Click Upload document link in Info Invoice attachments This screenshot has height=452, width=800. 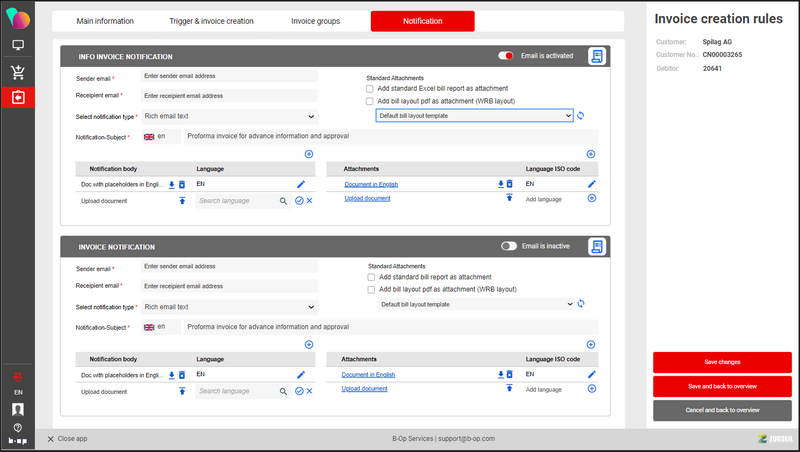[367, 198]
